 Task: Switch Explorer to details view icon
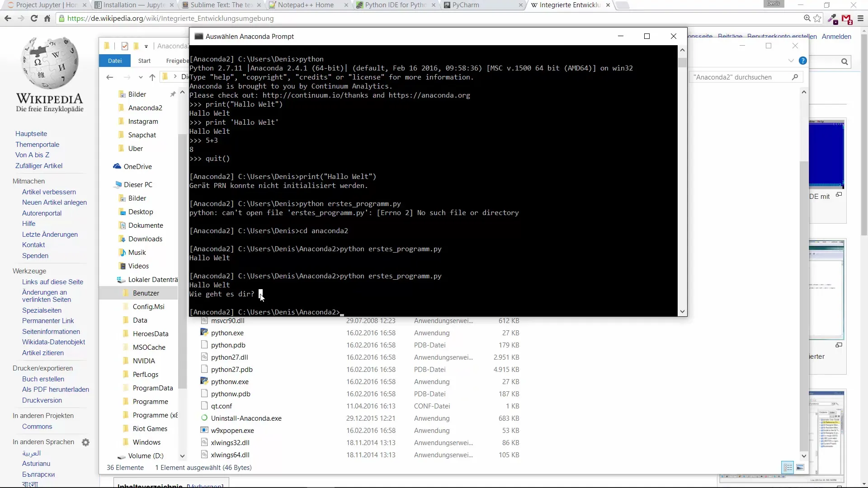(788, 468)
